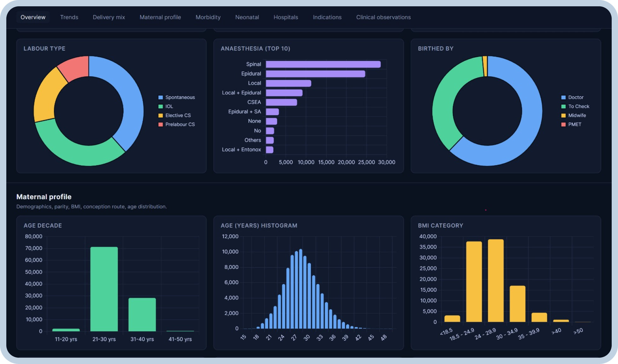Toggle IOL legend swatch in Labour Type

(160, 107)
